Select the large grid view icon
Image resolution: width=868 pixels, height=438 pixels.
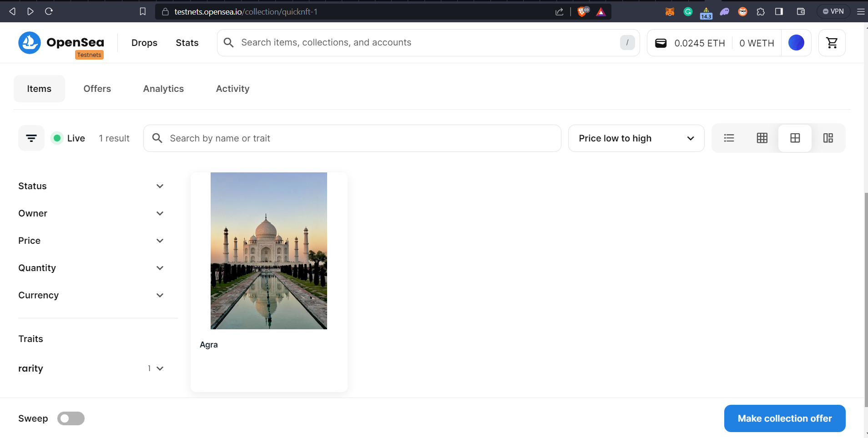tap(795, 138)
